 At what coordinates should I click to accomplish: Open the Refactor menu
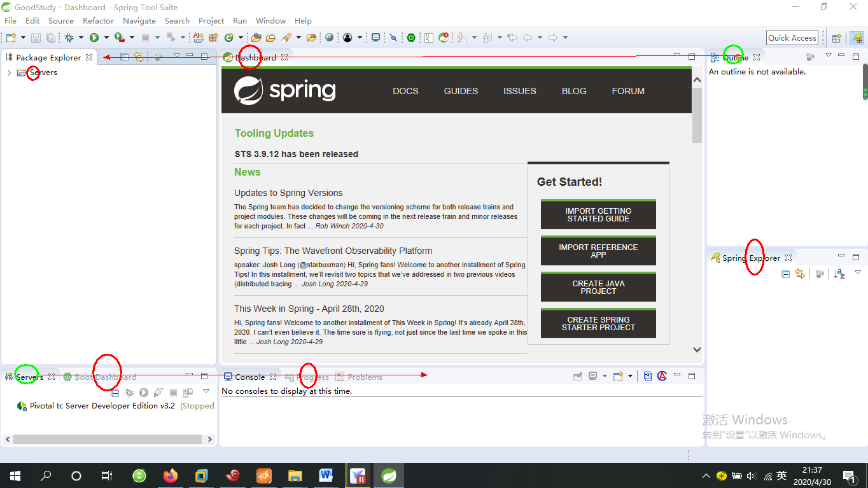(98, 20)
